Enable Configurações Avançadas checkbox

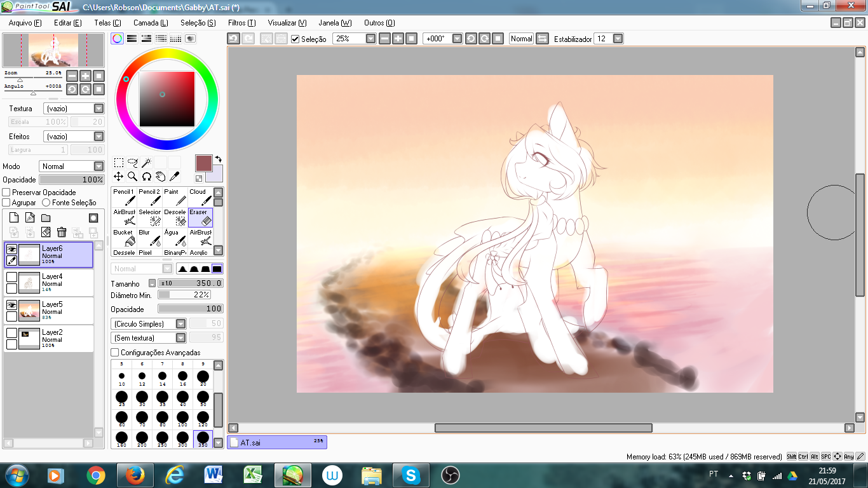point(115,353)
